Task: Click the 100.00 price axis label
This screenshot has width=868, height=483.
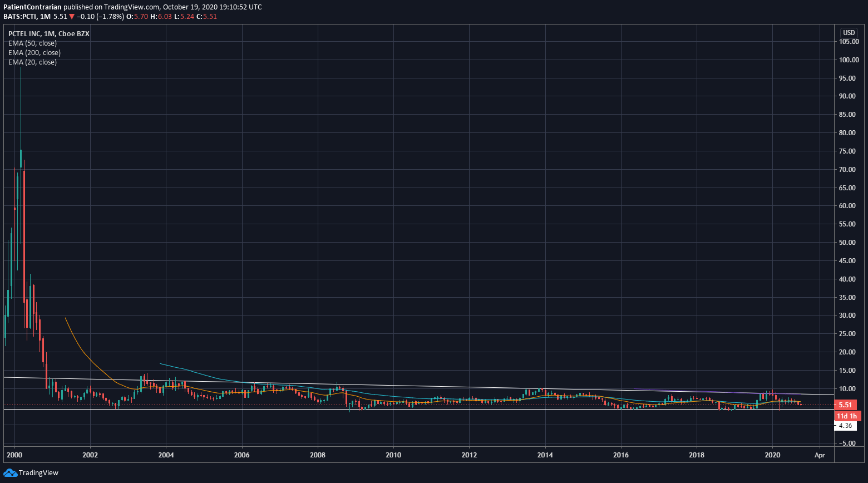Action: point(849,60)
